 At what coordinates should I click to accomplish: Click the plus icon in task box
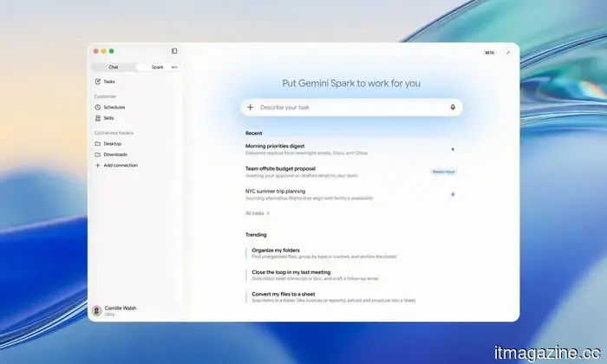point(250,107)
